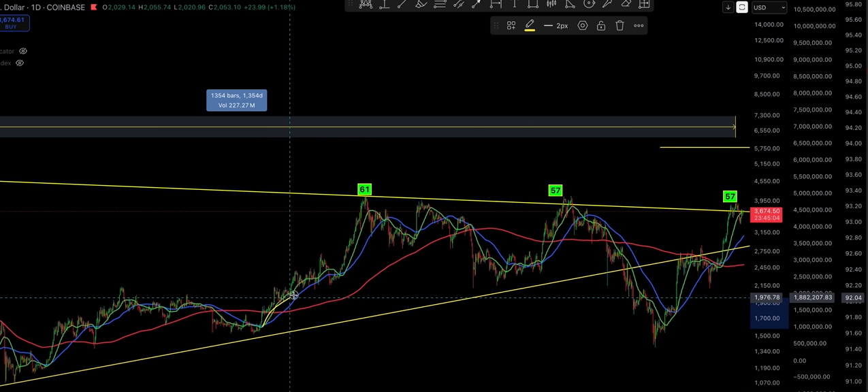Click the red flag next to COINBASE
The image size is (868, 392).
(94, 7)
